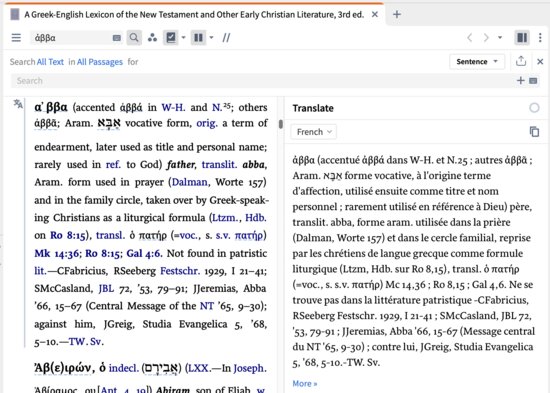Open the Sentence dropdown
The image size is (550, 393).
click(477, 62)
